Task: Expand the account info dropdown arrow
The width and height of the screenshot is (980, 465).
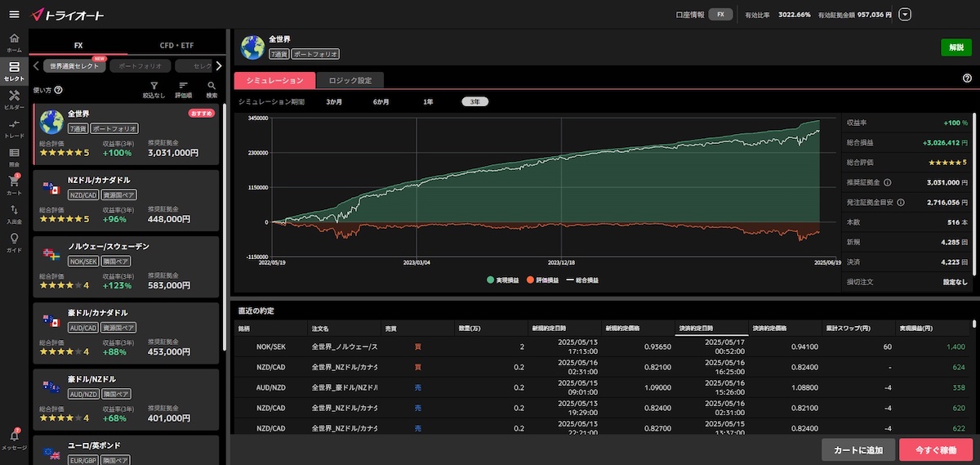Action: point(904,15)
